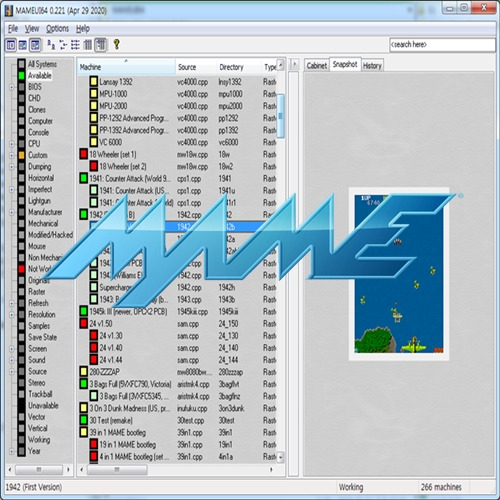The image size is (500, 500).
Task: Select the Vertical folder
Action: pyautogui.click(x=38, y=428)
